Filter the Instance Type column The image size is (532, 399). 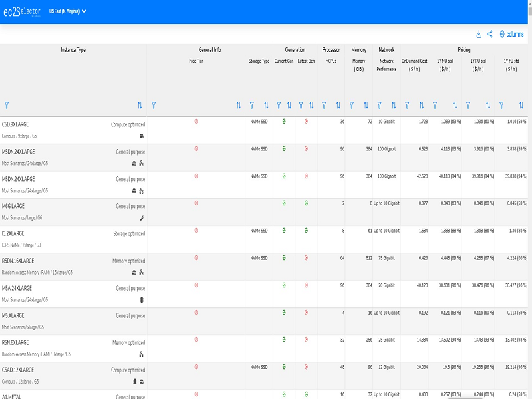pos(7,106)
